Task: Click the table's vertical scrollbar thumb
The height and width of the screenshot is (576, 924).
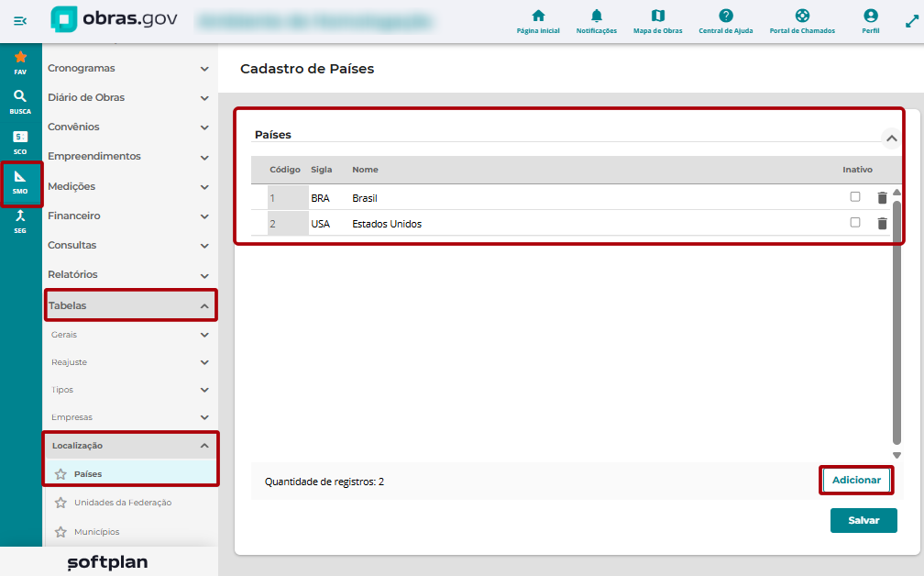Action: (896, 322)
